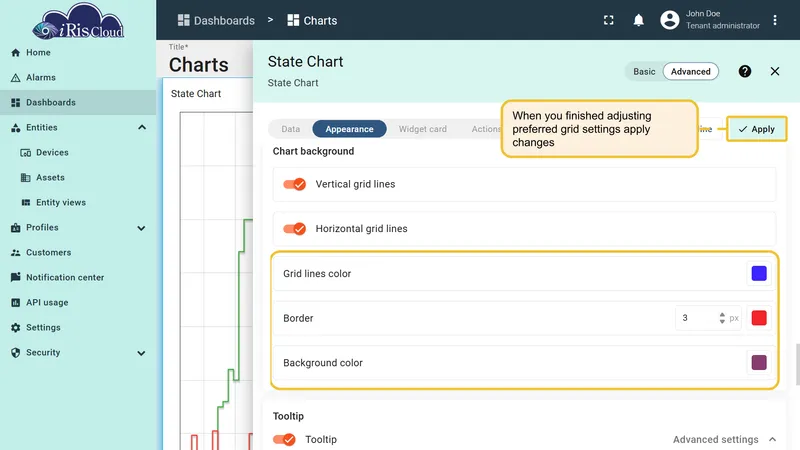Open Customers page
This screenshot has width=800, height=450.
[48, 253]
